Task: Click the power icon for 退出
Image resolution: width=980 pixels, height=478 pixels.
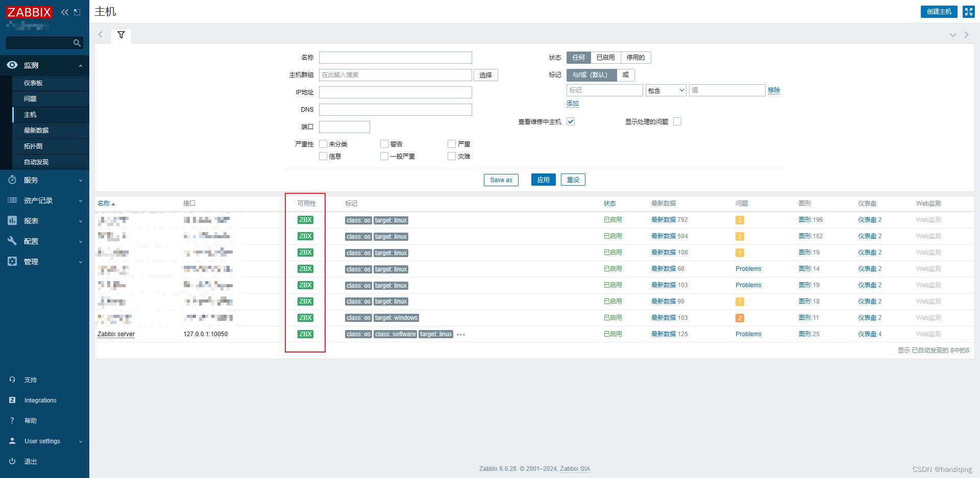Action: [x=12, y=461]
